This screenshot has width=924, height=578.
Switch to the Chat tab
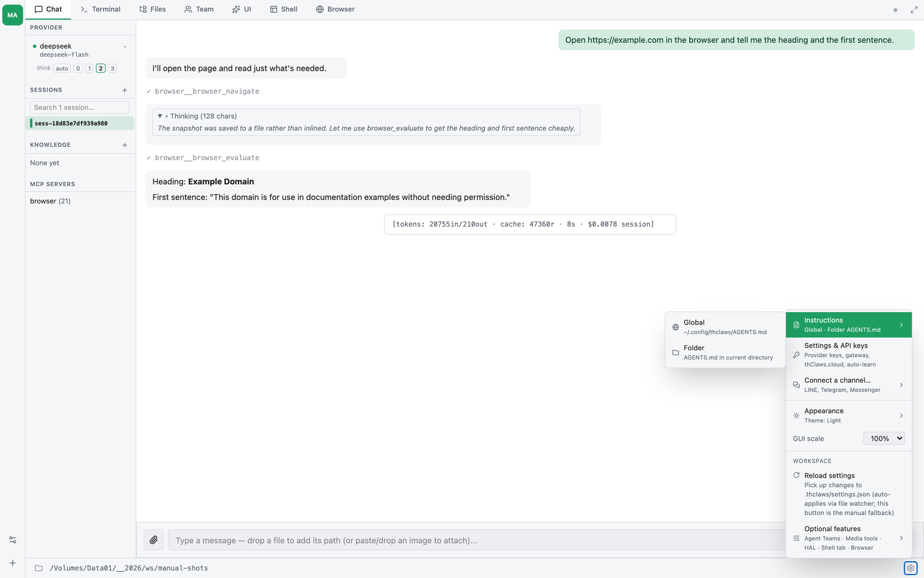pyautogui.click(x=49, y=9)
